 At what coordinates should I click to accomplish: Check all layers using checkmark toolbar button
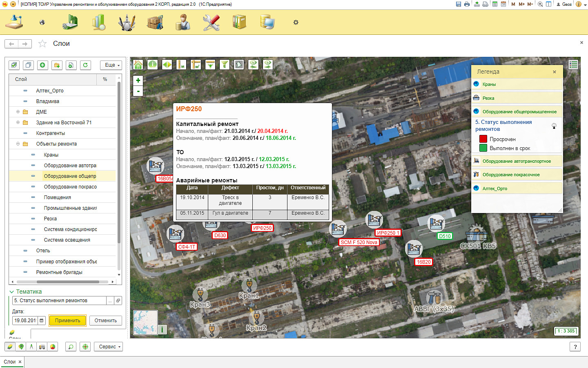point(14,65)
